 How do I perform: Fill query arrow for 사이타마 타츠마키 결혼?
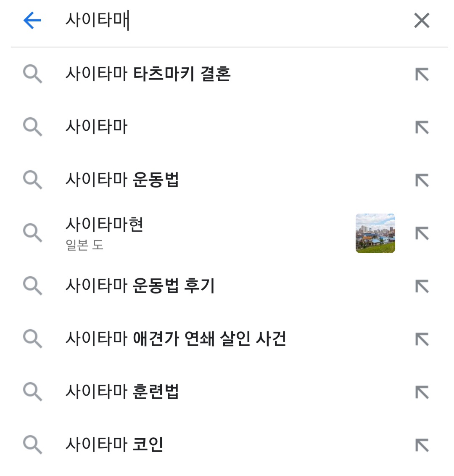point(422,74)
